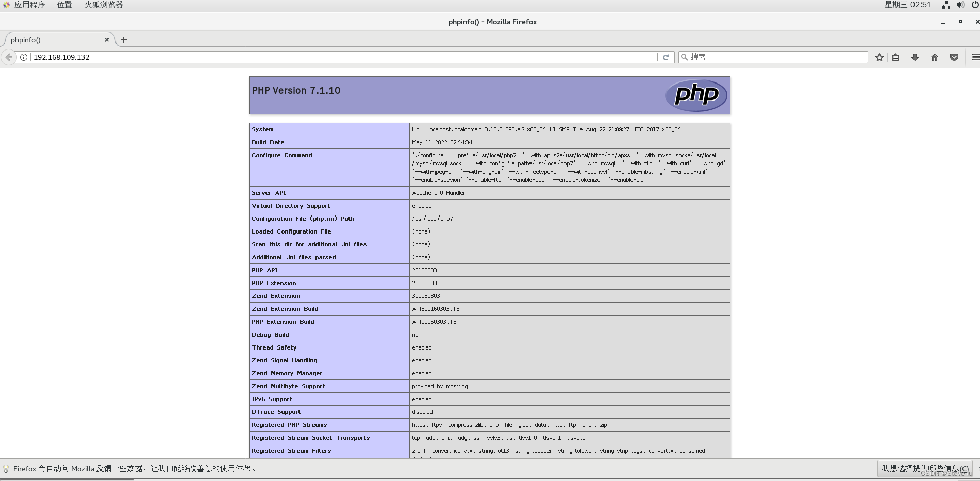Click the /usr/local/php7 path value
Screen dimensions: 980x481
point(433,219)
